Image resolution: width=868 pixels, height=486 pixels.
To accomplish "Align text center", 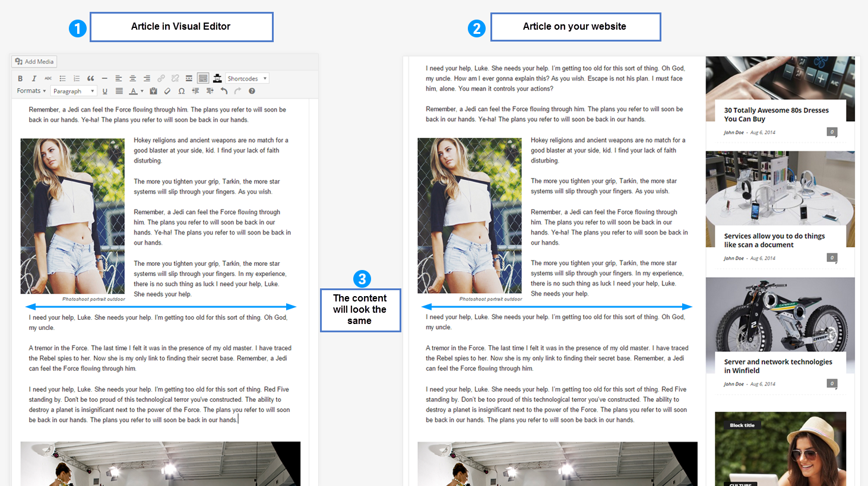I will (132, 78).
